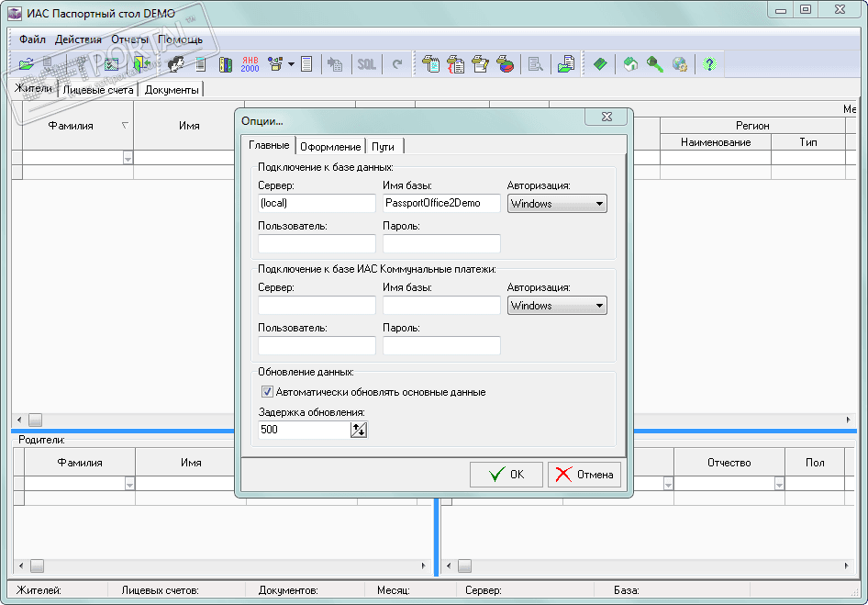Click the SQL toolbar button
The image size is (868, 605).
pyautogui.click(x=366, y=64)
